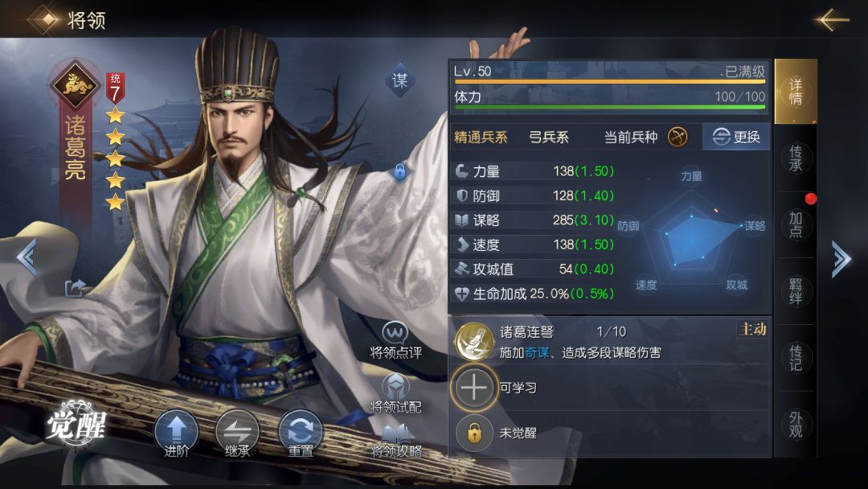Toggle the blue lock icon on the portrait

400,171
